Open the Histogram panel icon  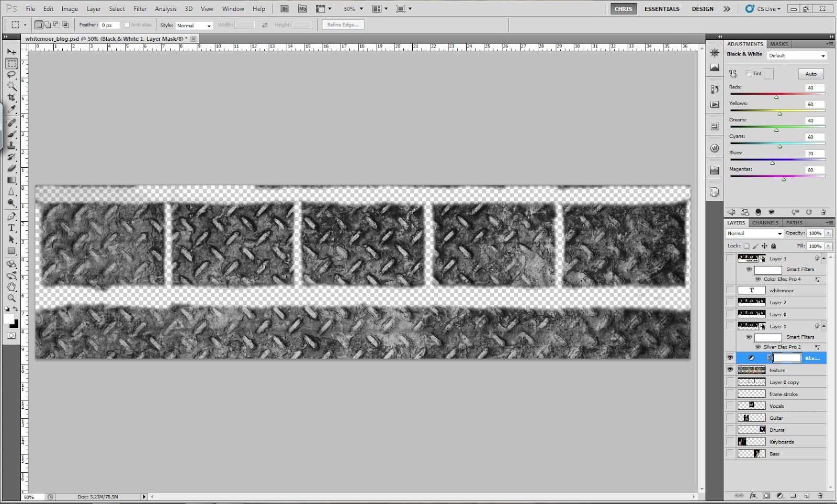click(x=715, y=67)
